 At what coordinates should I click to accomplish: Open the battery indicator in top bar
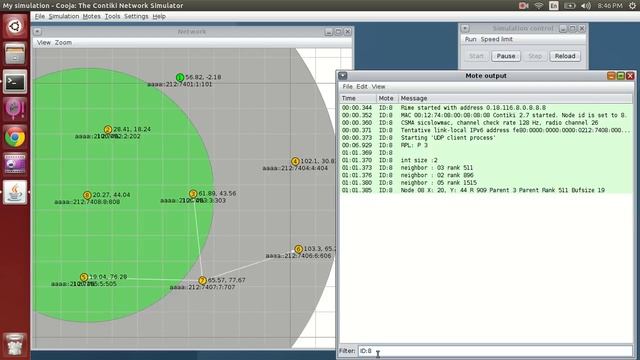[570, 5]
